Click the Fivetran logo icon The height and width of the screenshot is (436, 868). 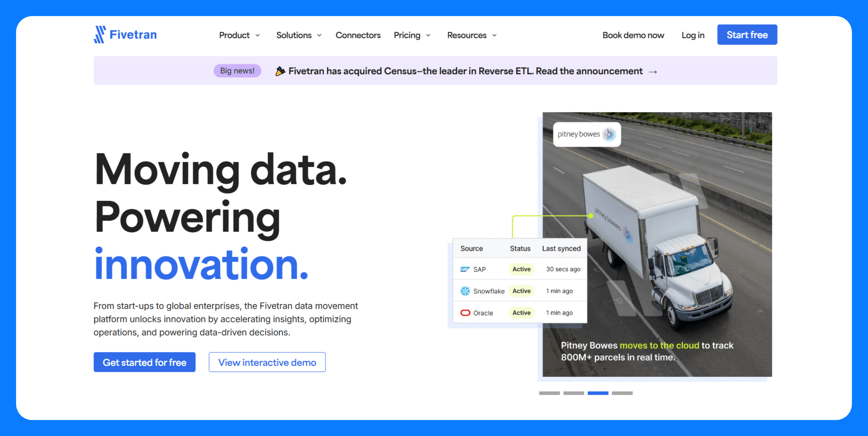100,34
